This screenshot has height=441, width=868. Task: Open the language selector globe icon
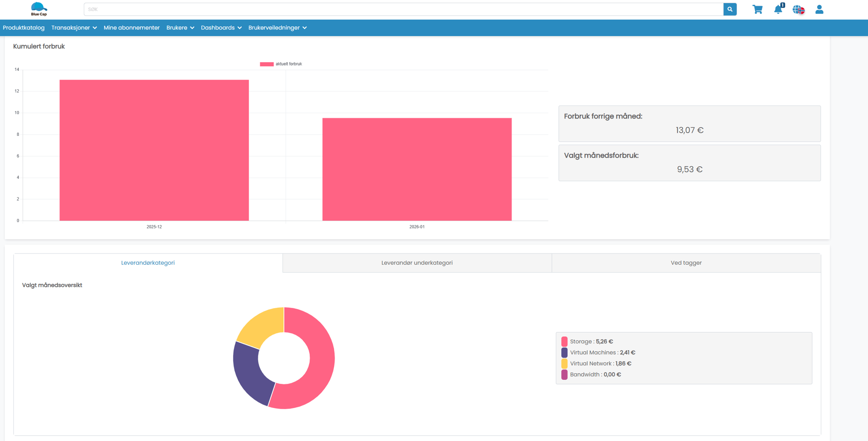coord(798,10)
